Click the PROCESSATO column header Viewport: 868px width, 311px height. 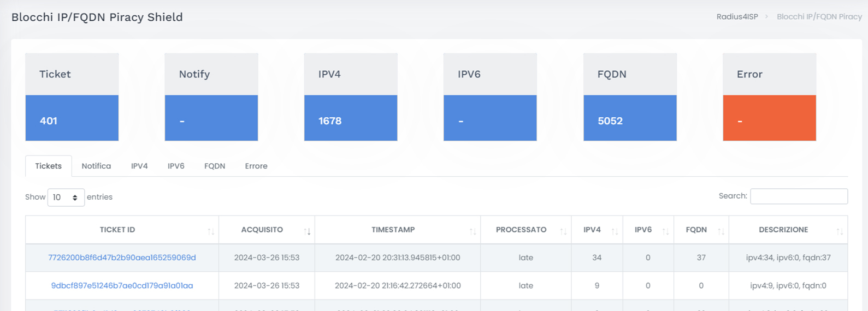525,230
